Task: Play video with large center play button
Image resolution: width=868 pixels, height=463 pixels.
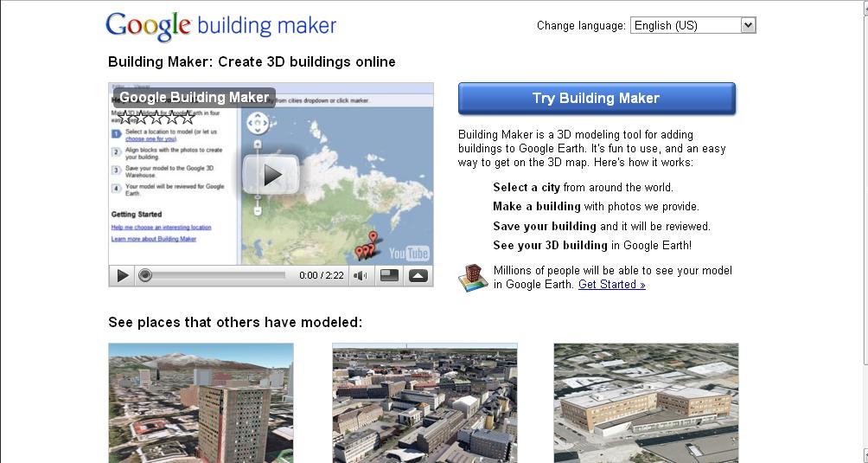Action: [x=271, y=175]
